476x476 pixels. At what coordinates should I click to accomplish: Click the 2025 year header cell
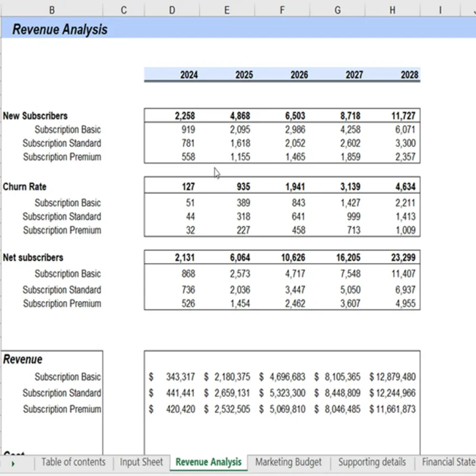coord(244,74)
